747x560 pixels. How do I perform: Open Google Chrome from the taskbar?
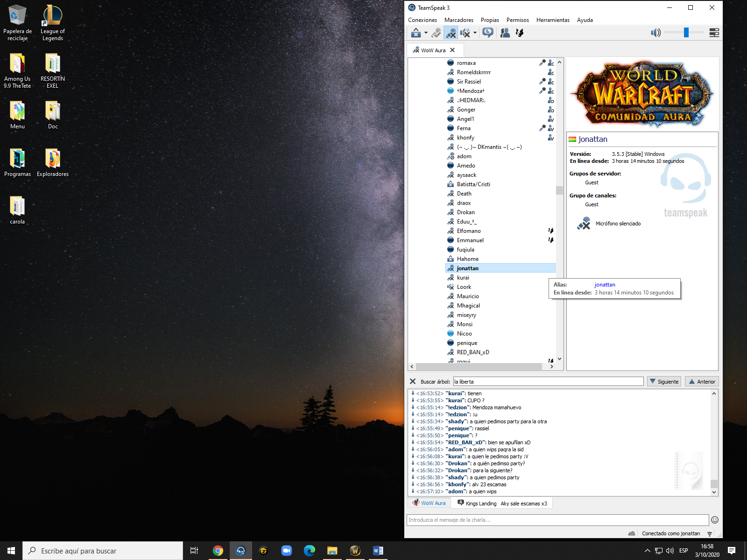[x=218, y=551]
